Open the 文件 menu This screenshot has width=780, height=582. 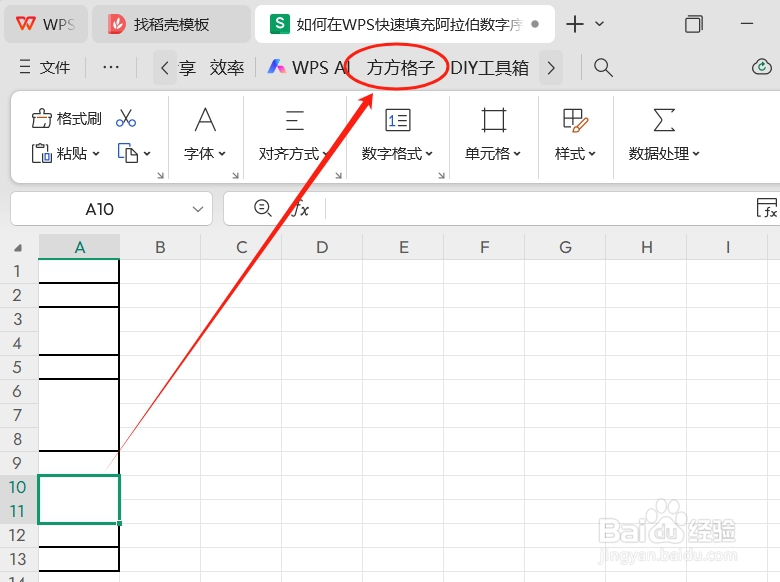[x=45, y=67]
